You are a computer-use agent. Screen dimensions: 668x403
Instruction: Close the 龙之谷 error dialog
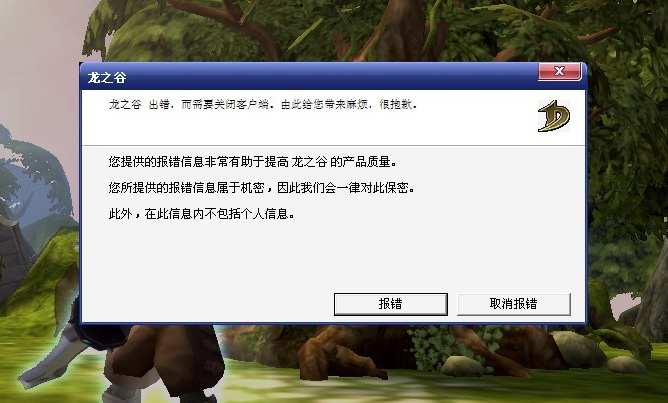(x=559, y=71)
